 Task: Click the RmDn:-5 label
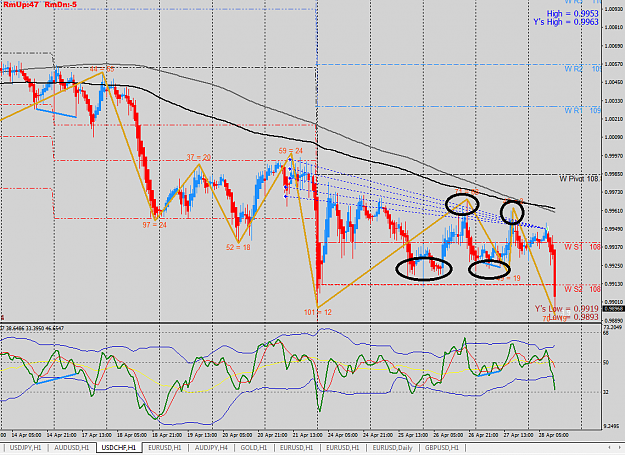pos(61,4)
